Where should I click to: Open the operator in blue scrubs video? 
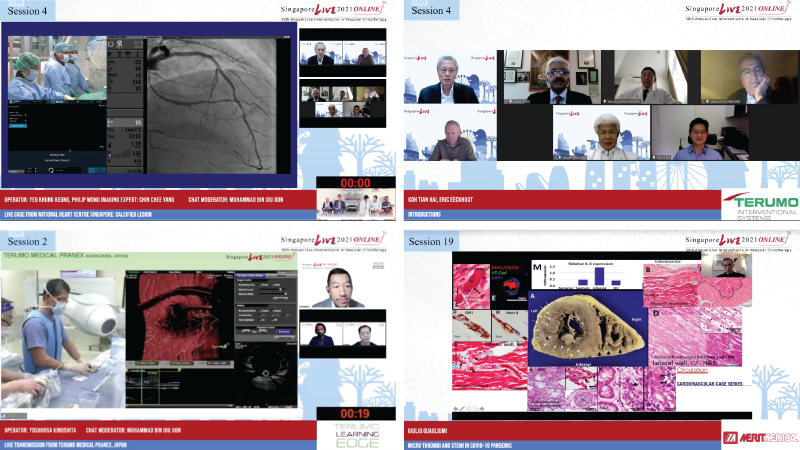tap(63, 338)
